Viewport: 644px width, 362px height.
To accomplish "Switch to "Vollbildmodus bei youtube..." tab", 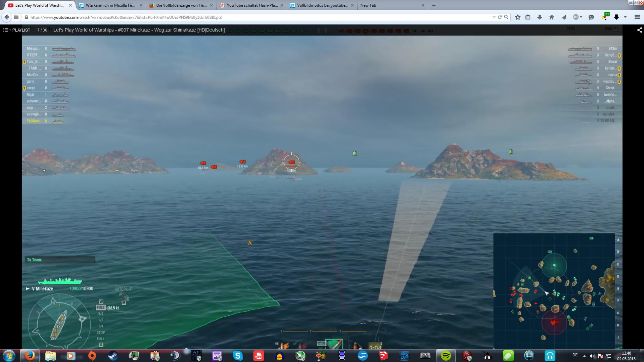I will pos(322,5).
